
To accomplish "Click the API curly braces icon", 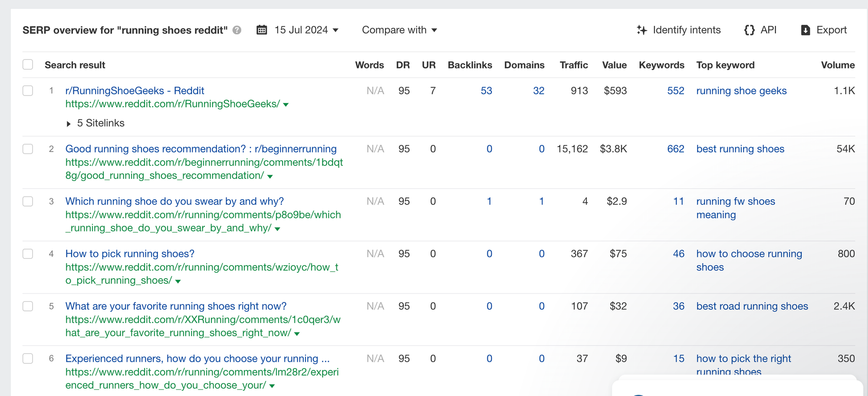I will 749,30.
